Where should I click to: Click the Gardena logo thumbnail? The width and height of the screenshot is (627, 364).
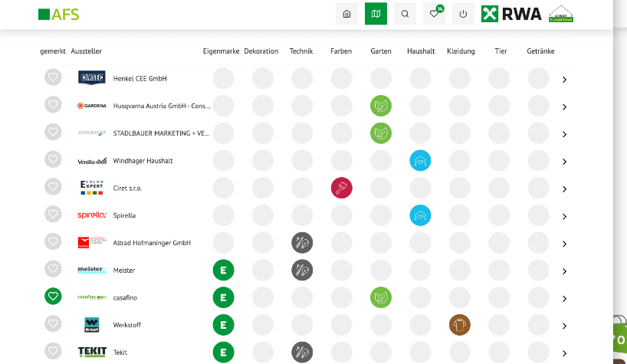[x=91, y=106]
